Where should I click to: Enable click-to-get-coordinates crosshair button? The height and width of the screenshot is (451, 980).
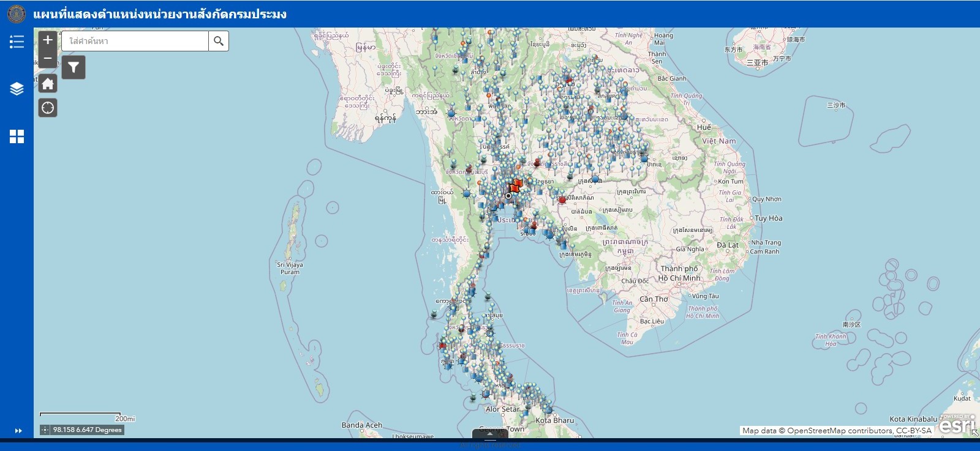click(x=45, y=430)
